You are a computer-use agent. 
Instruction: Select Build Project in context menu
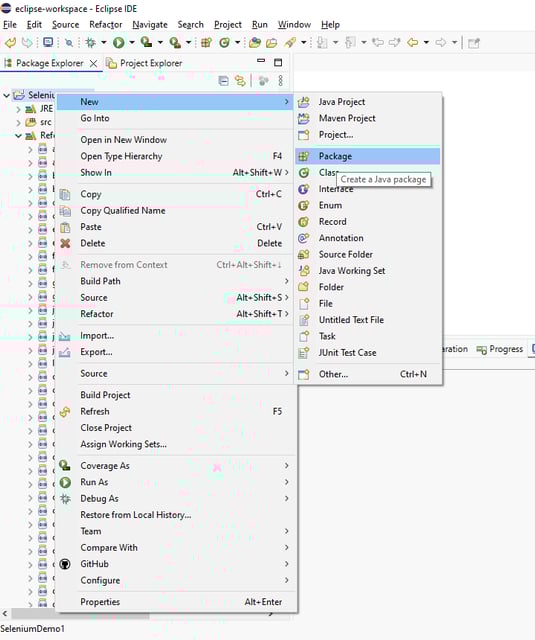(175, 395)
